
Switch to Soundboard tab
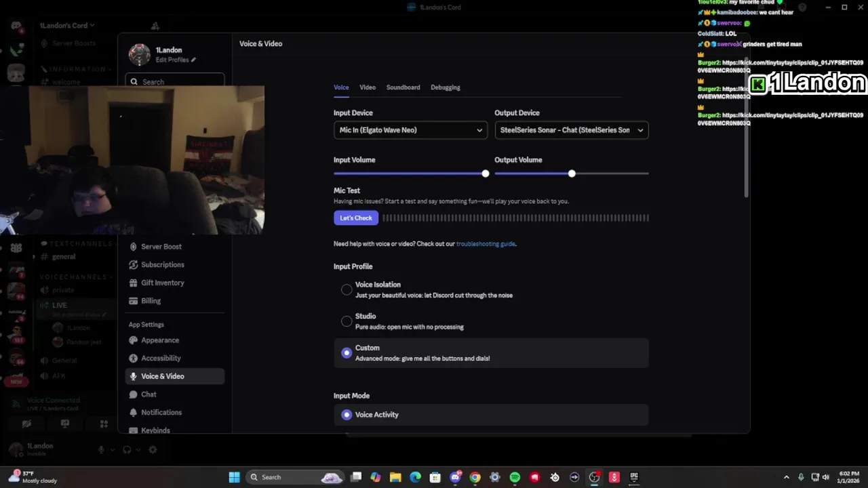(x=403, y=87)
